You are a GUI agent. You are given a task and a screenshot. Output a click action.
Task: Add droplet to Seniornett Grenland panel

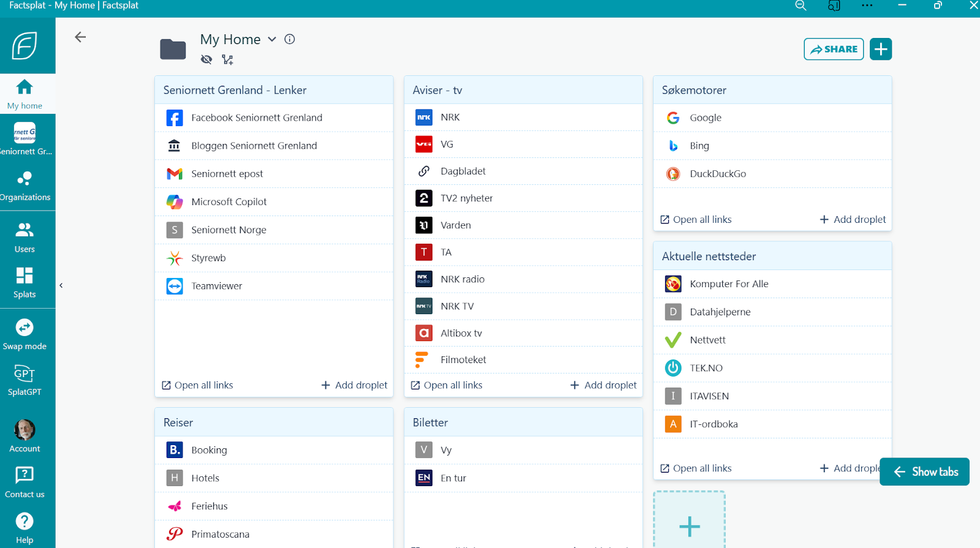pyautogui.click(x=354, y=385)
